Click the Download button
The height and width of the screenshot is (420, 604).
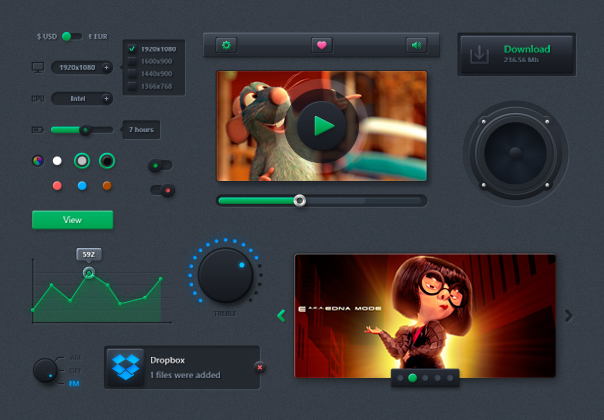(x=517, y=54)
